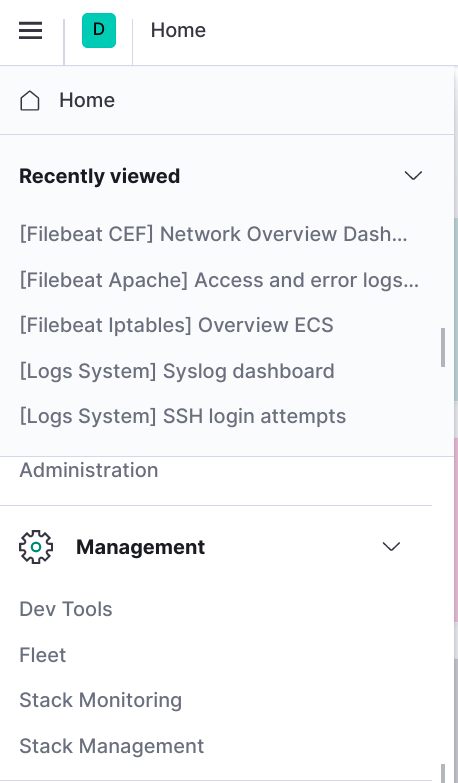Toggle the hamburger navigation menu
This screenshot has height=783, width=458.
point(30,30)
